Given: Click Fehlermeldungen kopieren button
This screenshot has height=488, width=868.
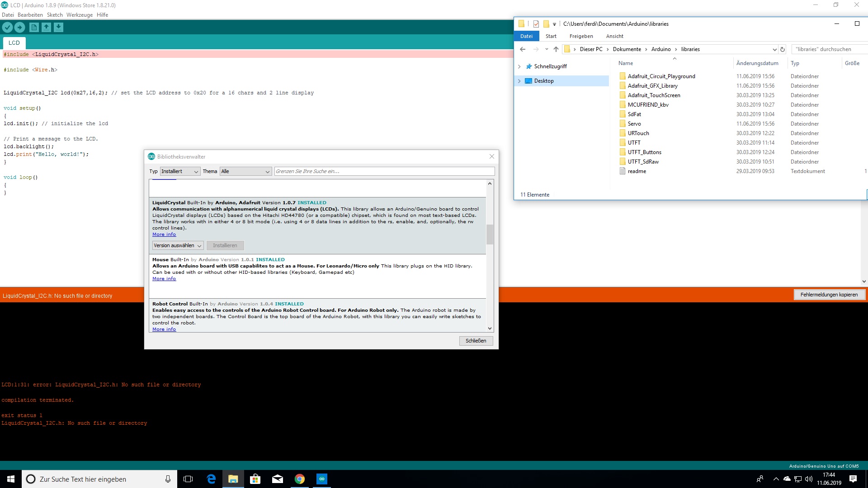Looking at the screenshot, I should pos(829,295).
